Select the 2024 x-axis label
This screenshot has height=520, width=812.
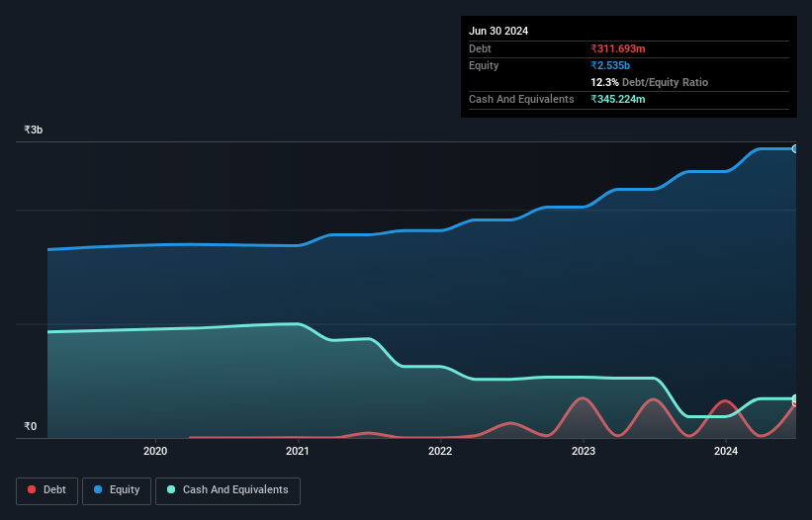click(726, 451)
